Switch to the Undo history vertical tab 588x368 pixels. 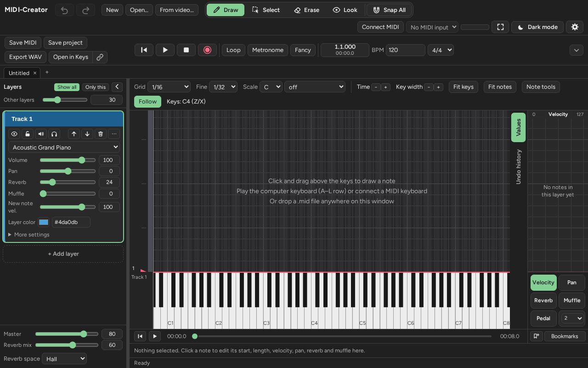[x=518, y=167]
